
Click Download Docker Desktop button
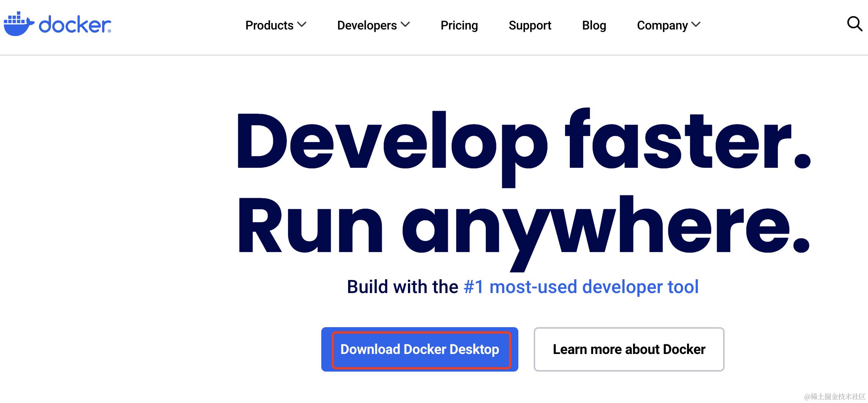420,349
